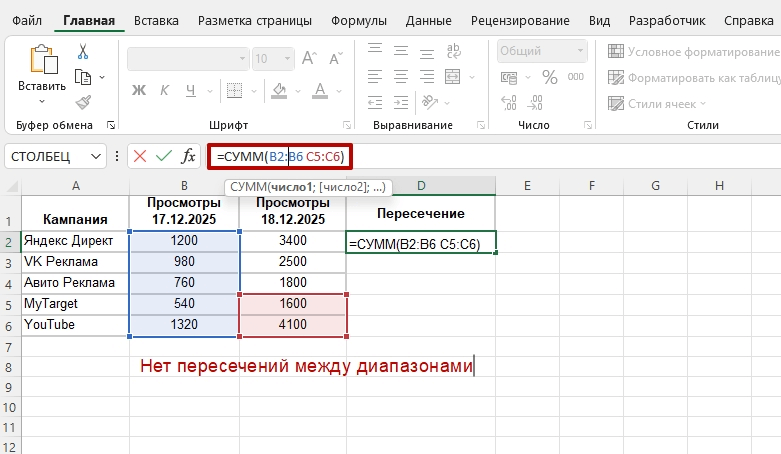Open Выравнивание group dialog launcher
The width and height of the screenshot is (781, 454).
(x=481, y=125)
